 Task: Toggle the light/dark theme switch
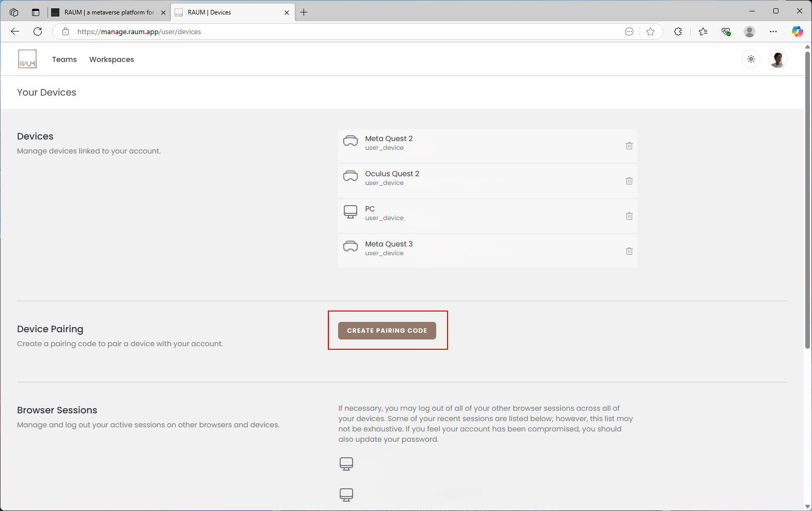[751, 59]
